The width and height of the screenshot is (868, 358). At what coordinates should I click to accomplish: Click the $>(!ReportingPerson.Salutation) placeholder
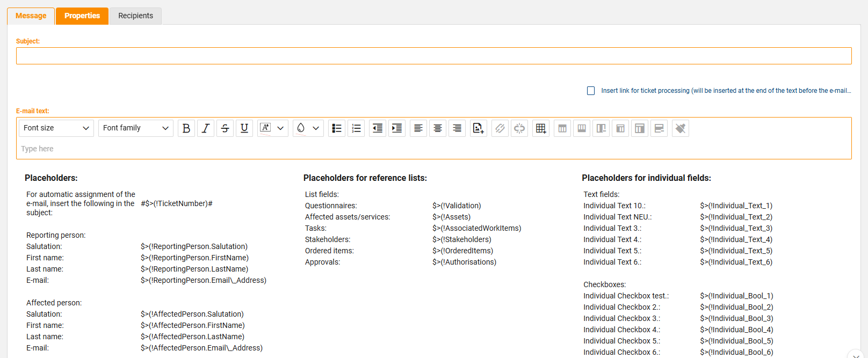[194, 246]
